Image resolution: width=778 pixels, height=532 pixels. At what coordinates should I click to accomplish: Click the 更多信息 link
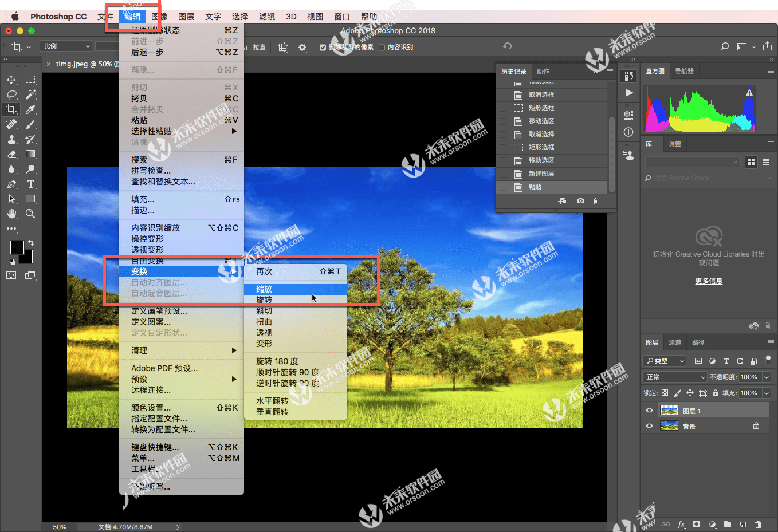[709, 281]
